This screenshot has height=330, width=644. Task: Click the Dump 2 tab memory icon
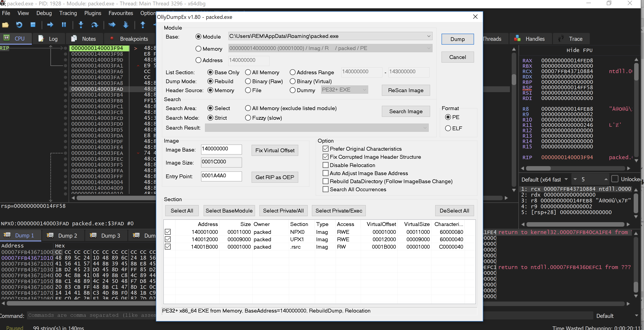(x=50, y=235)
